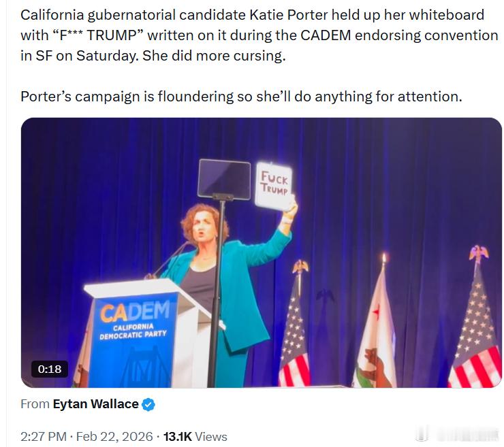This screenshot has width=504, height=447.
Task: Open the Eytan Wallace profile link
Action: [x=95, y=404]
